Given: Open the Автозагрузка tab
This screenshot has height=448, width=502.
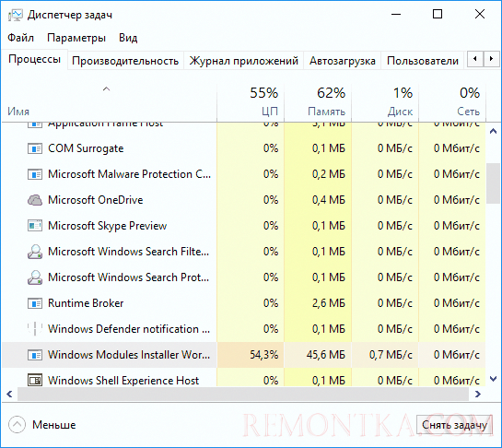Looking at the screenshot, I should (343, 61).
